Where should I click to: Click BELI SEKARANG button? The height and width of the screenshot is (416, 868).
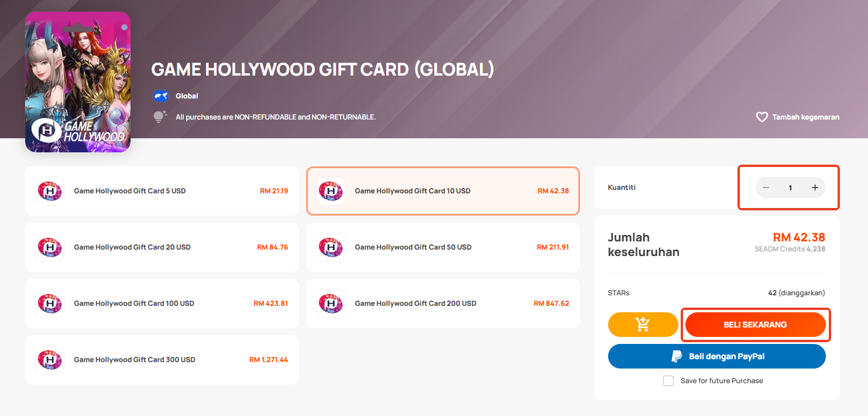tap(755, 325)
